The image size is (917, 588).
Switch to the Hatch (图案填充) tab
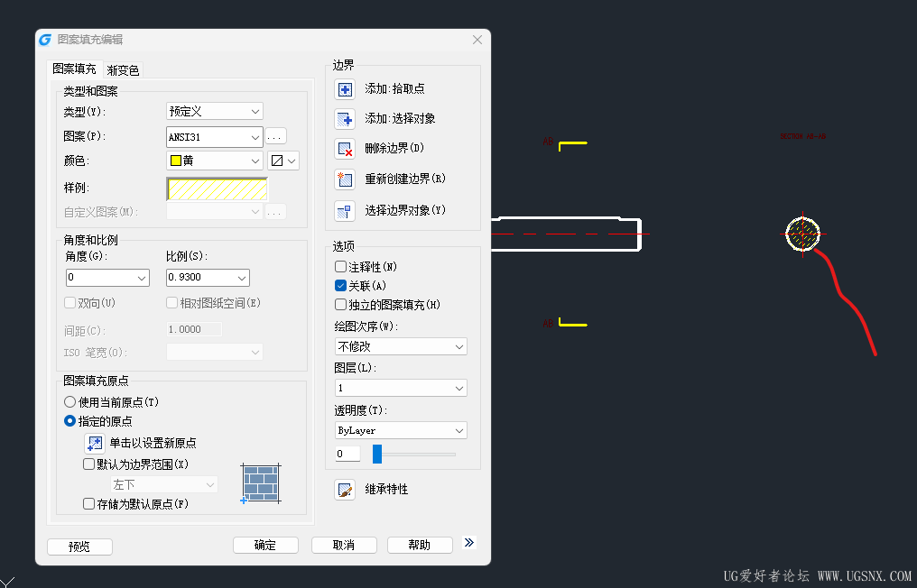[x=74, y=69]
